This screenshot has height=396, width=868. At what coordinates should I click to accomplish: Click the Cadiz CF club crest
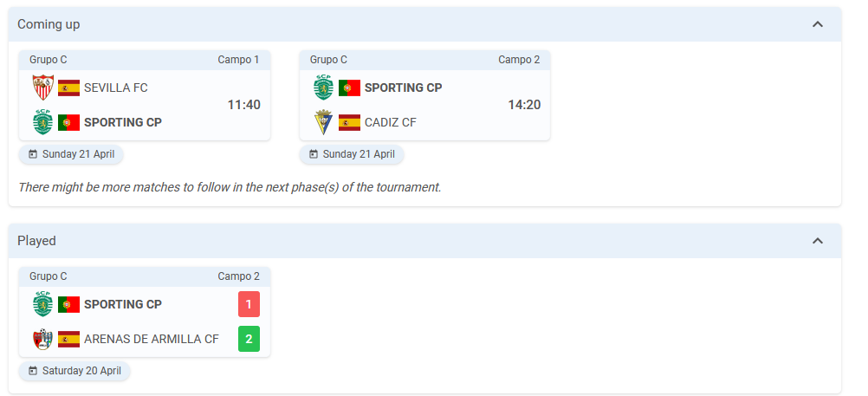(x=324, y=122)
